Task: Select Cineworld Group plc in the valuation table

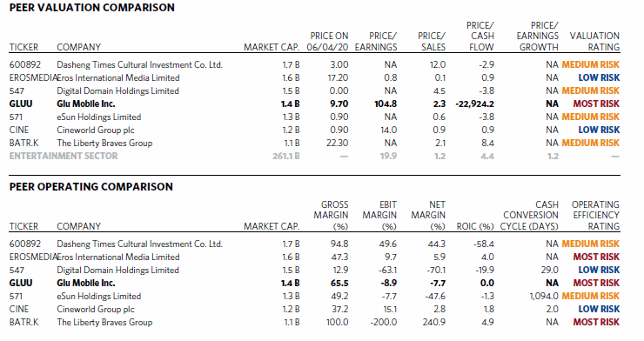Action: 95,130
